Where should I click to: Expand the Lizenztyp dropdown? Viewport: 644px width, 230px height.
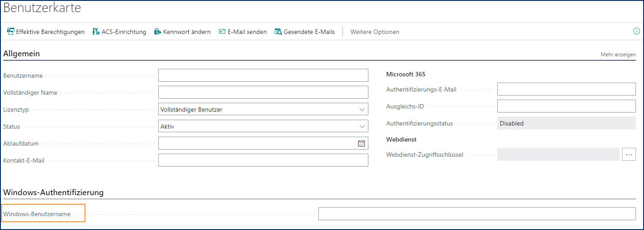coord(362,109)
